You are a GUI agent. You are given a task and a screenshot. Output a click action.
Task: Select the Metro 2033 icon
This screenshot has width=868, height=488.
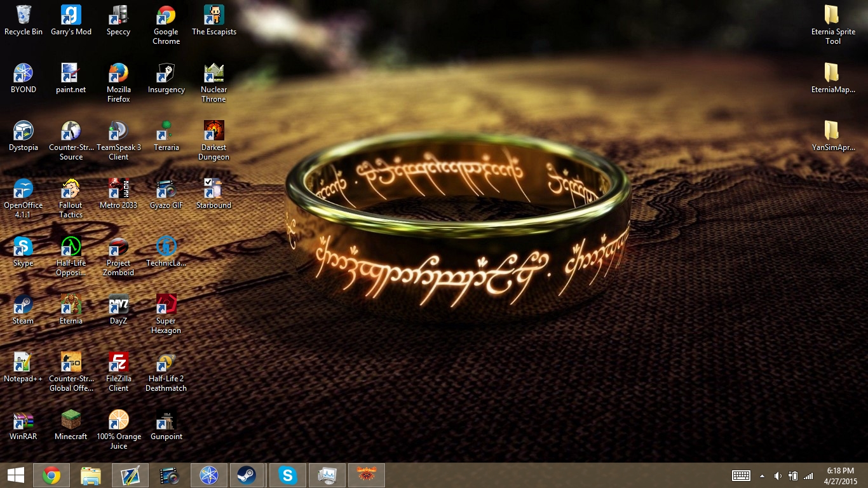118,194
